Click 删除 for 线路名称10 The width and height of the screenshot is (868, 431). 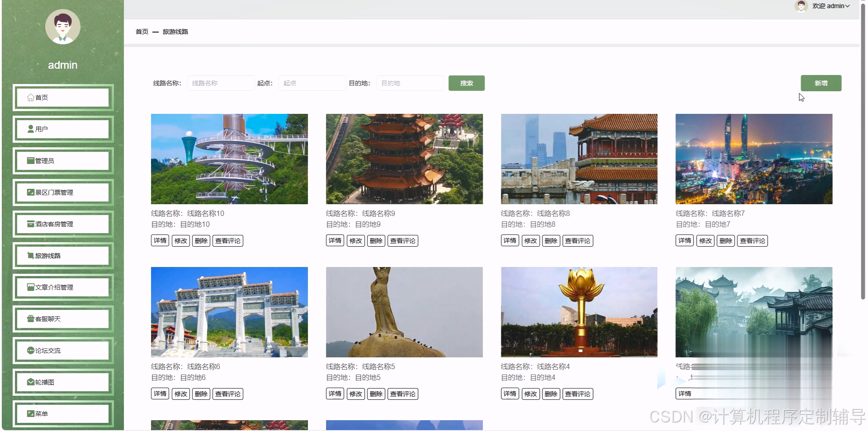[x=201, y=241]
